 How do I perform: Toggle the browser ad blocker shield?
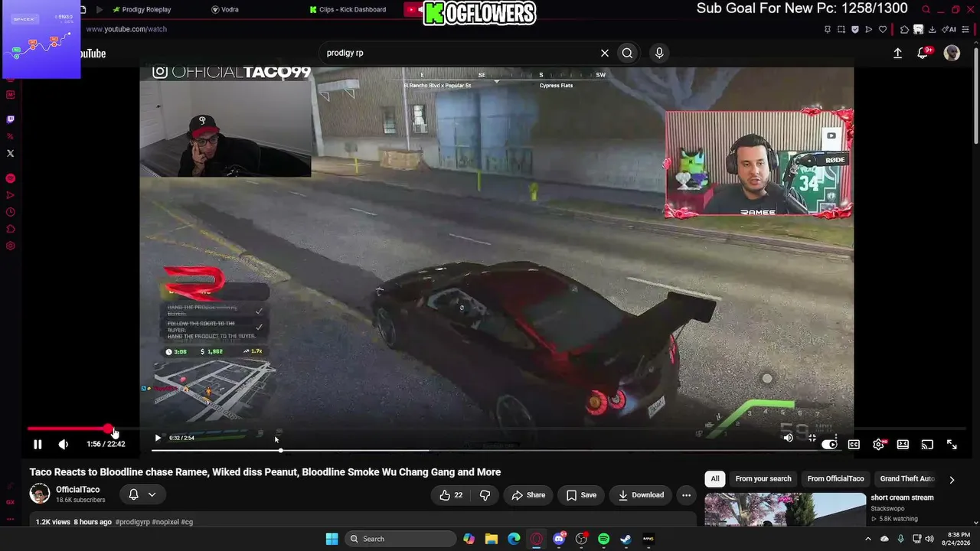[x=855, y=29]
